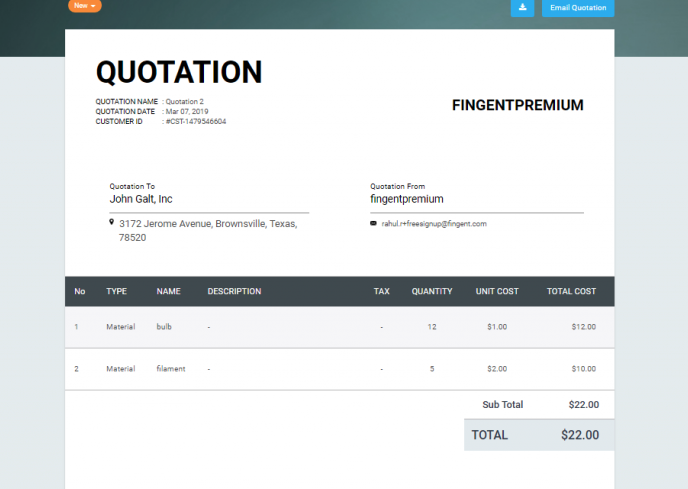Click the envelope icon beside sender email
Screen dimensions: 688x489
pyautogui.click(x=374, y=224)
